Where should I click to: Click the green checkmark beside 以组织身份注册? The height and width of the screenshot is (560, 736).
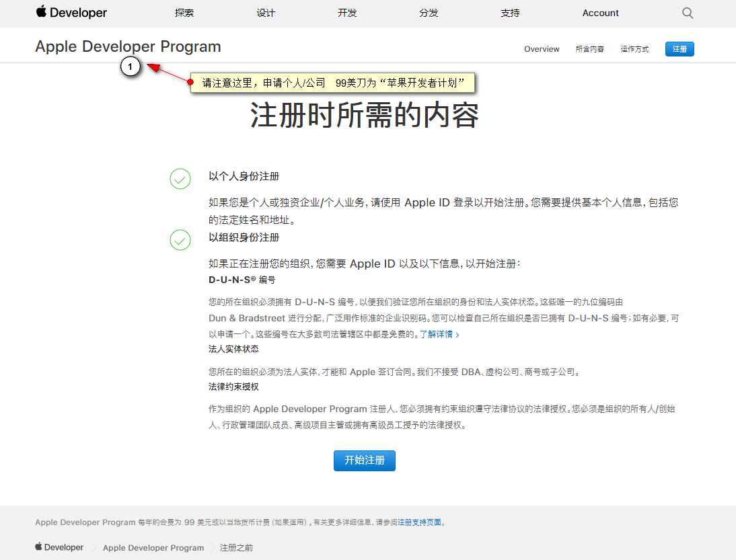(180, 240)
